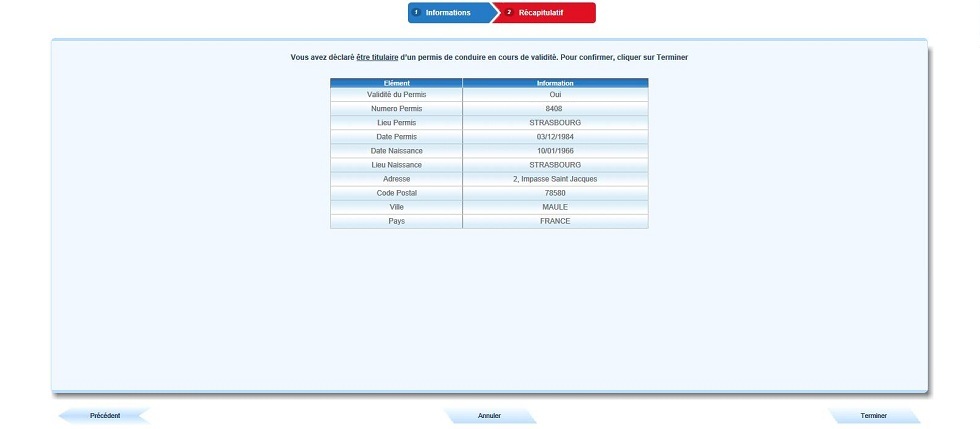Viewport: 980px width, 429px height.
Task: Click the country value FRANCE
Action: pyautogui.click(x=555, y=221)
